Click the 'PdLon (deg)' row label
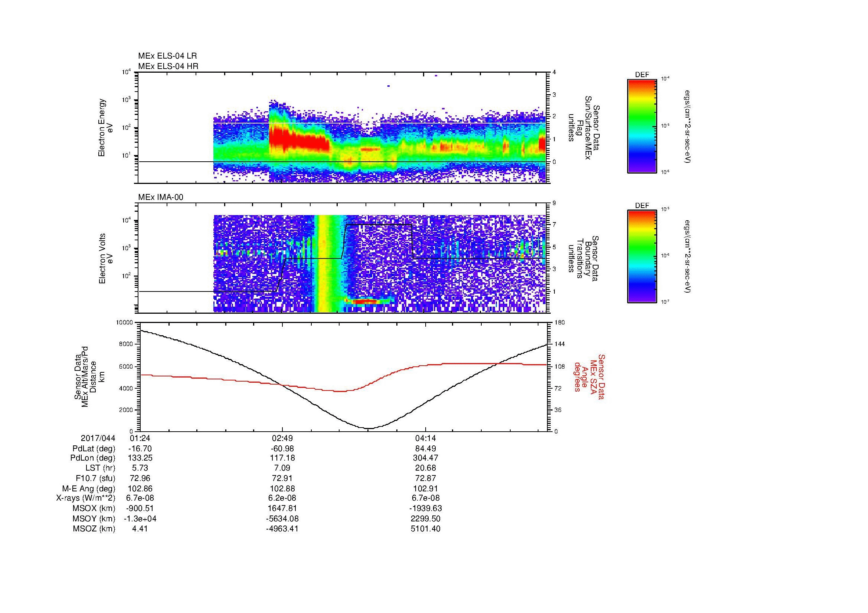The width and height of the screenshot is (868, 613). pos(94,458)
